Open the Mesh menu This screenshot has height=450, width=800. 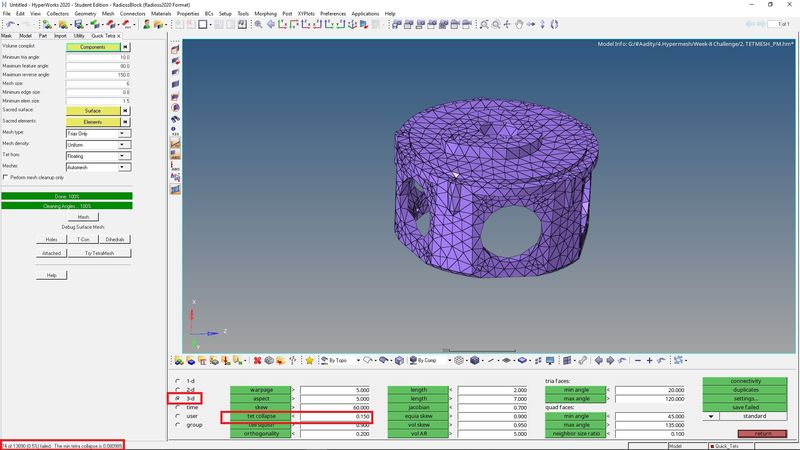[108, 13]
